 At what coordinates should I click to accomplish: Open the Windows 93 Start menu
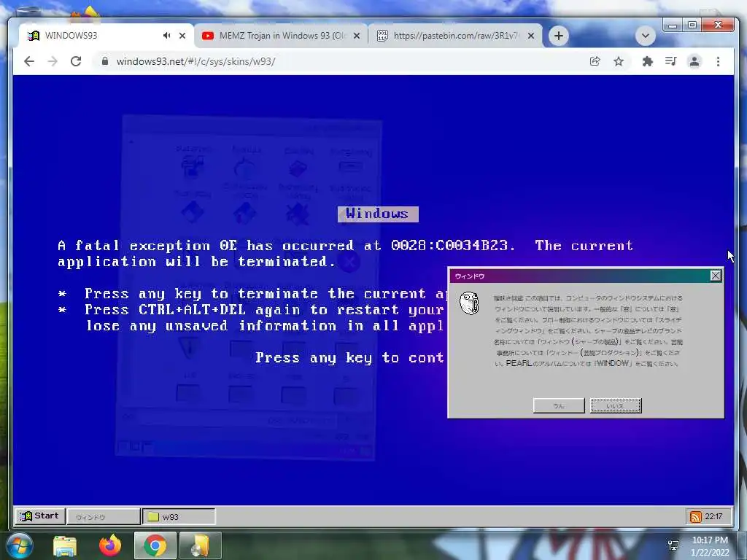point(40,516)
